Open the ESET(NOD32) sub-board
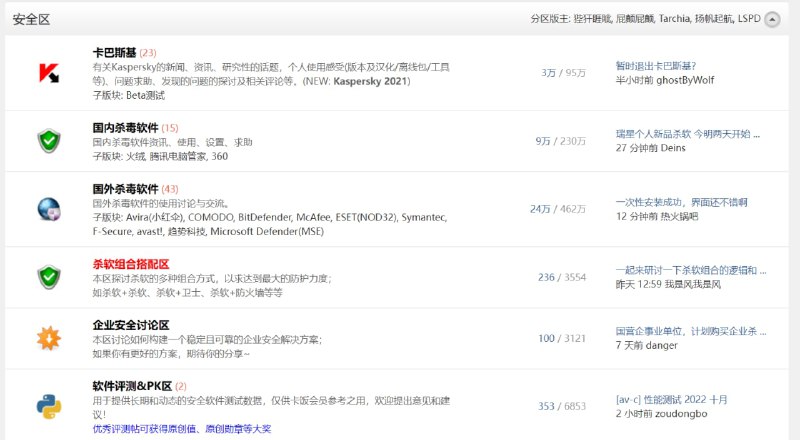 coord(366,217)
